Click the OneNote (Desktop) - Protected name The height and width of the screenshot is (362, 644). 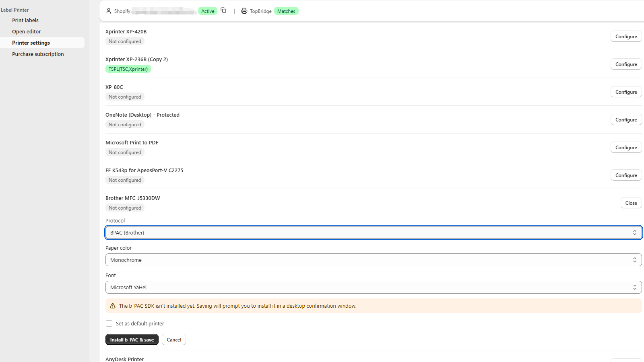(x=142, y=115)
